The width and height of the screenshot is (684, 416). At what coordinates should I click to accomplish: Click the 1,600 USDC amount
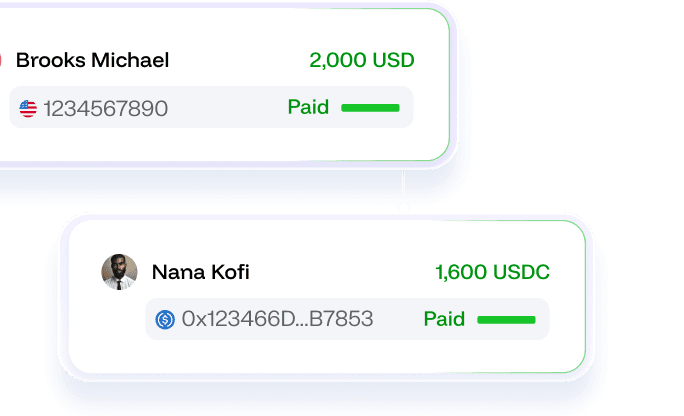pos(492,272)
